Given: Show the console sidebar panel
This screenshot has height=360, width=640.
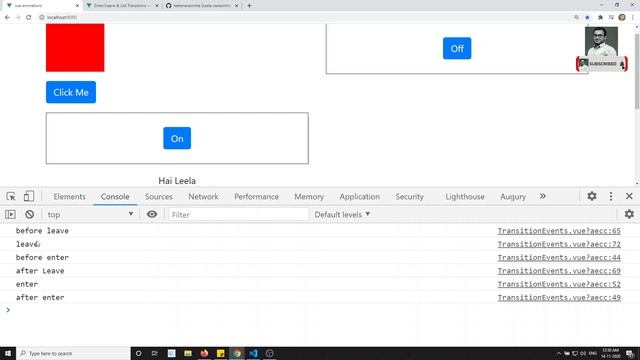Looking at the screenshot, I should (x=10, y=214).
